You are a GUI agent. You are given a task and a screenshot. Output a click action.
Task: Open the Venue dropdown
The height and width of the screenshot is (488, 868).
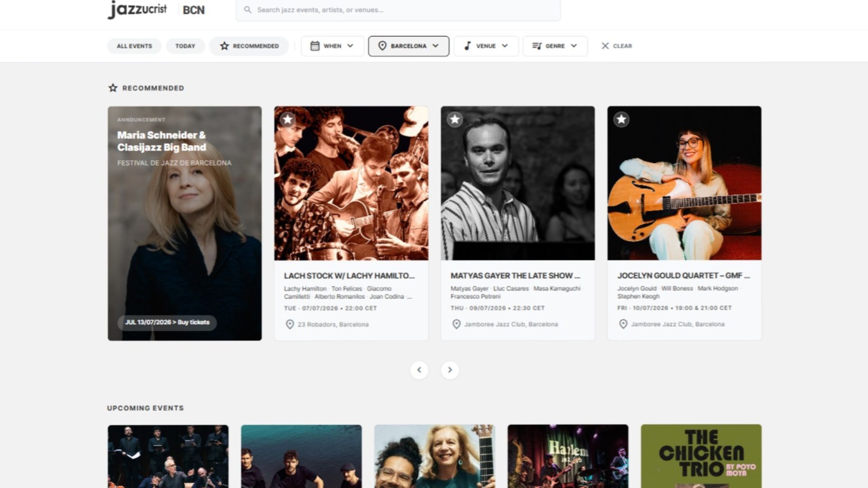486,46
